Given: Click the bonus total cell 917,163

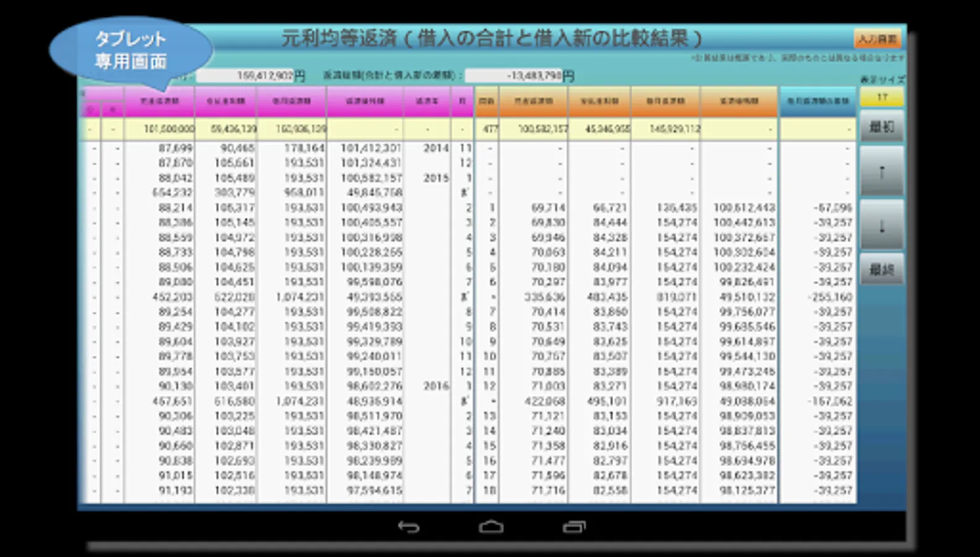Looking at the screenshot, I should pyautogui.click(x=677, y=401).
